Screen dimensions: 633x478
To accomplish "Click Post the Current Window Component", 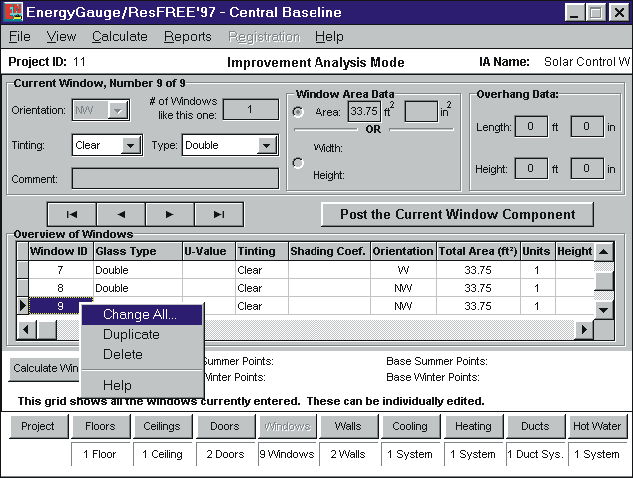I will (x=457, y=214).
